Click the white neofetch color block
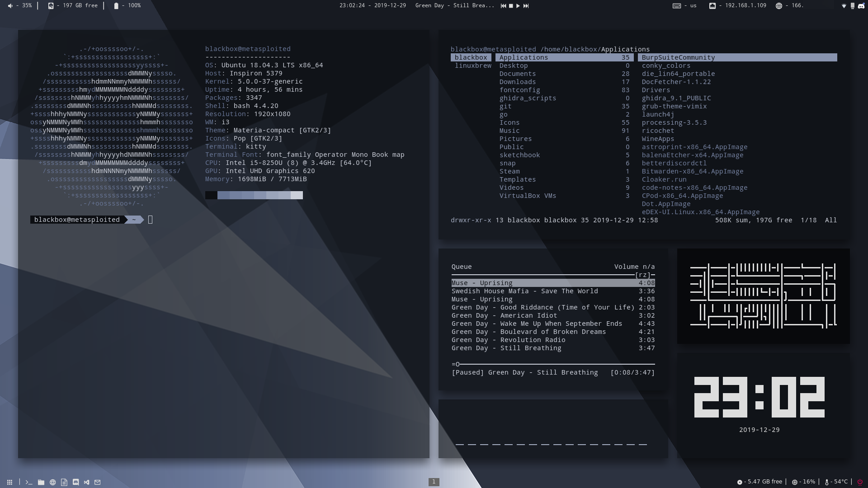868x488 pixels. tap(297, 195)
